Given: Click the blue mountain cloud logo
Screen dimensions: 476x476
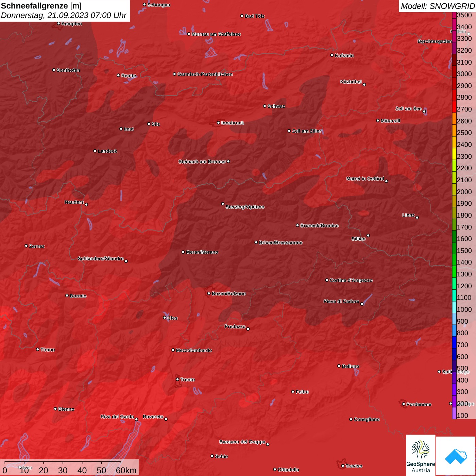Looking at the screenshot, I should [x=456, y=456].
